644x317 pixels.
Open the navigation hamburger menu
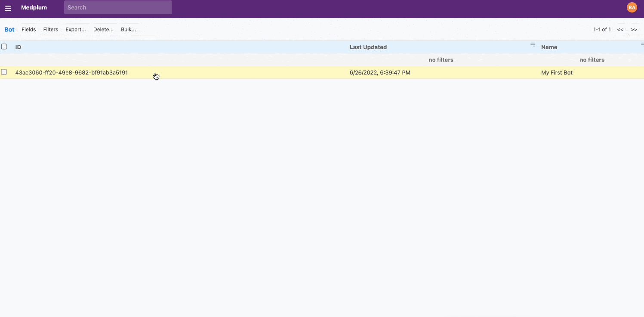pos(8,7)
